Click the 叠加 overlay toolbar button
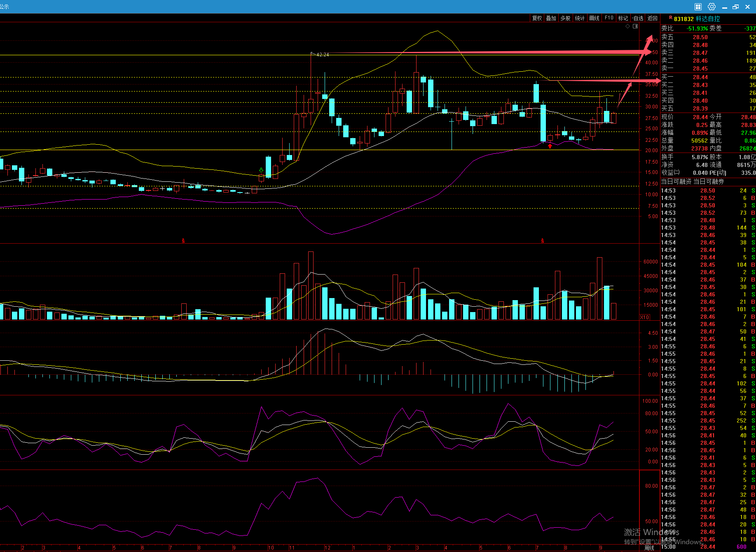This screenshot has height=552, width=756. (551, 18)
